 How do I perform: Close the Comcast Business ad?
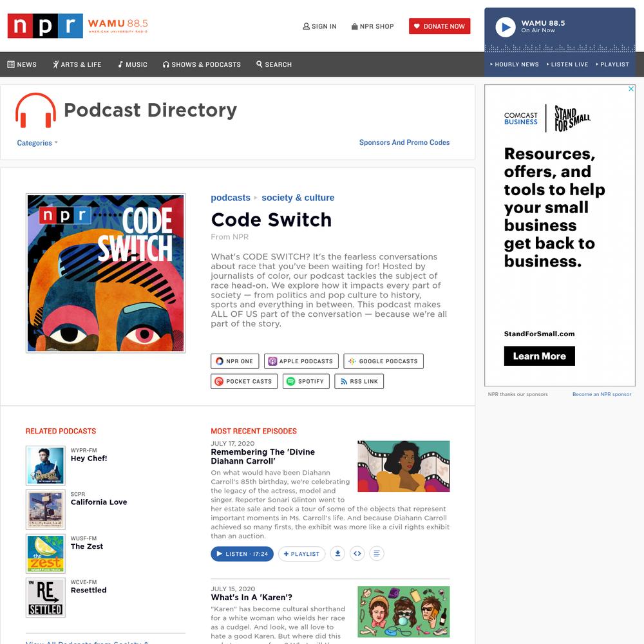click(631, 89)
